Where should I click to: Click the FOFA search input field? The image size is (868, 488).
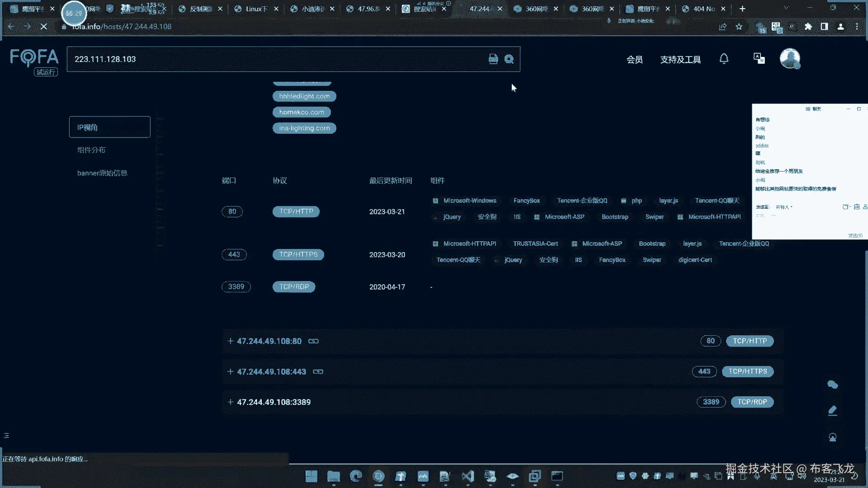(271, 59)
